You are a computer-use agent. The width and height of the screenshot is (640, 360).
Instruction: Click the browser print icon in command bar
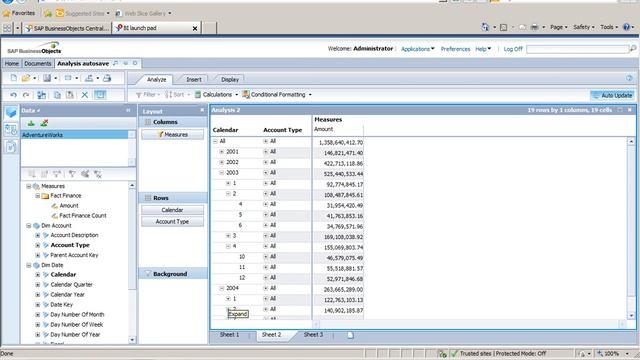[534, 27]
